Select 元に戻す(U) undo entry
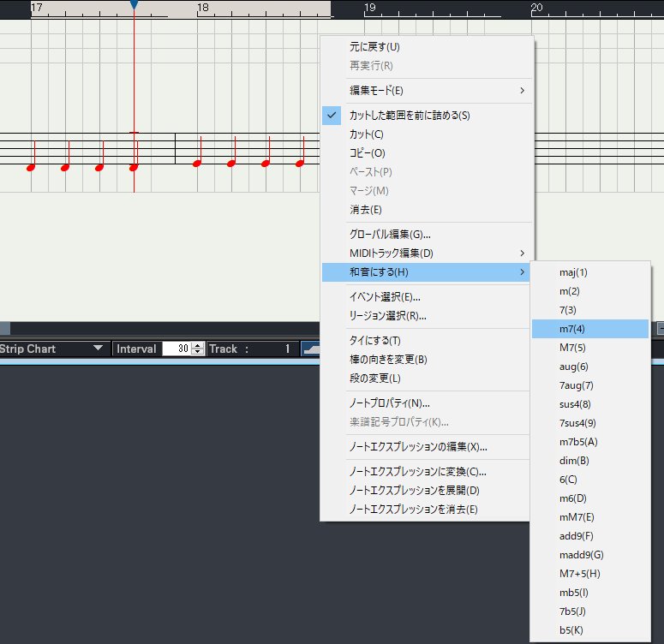The image size is (664, 644). point(374,47)
